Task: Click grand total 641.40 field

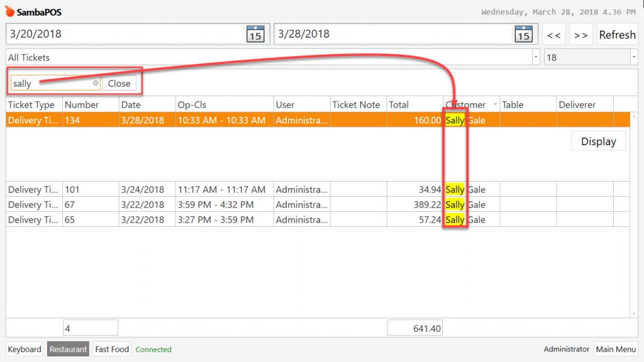Action: click(x=415, y=328)
